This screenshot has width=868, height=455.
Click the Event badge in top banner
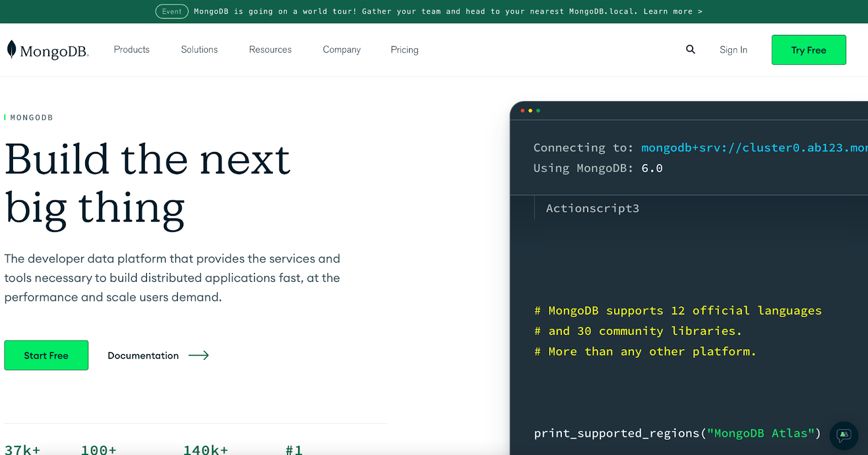click(x=171, y=11)
